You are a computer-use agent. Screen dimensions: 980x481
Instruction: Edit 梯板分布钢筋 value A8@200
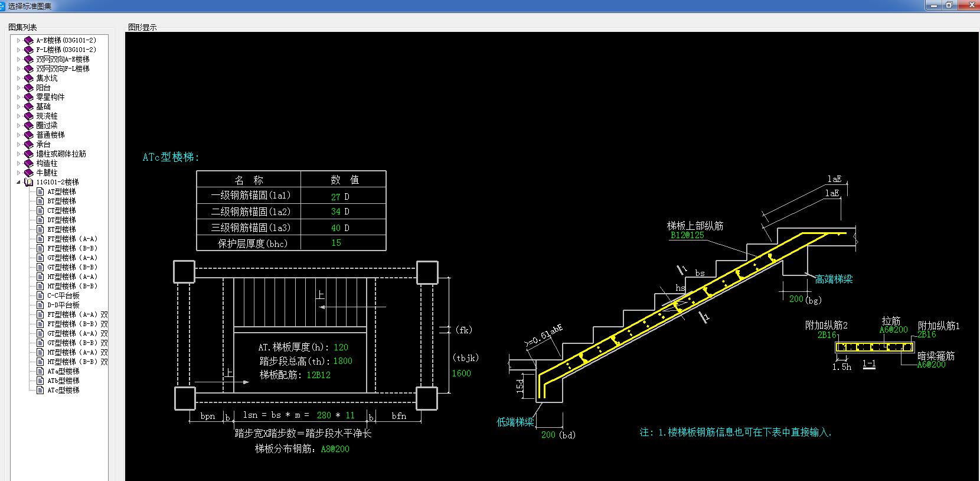(x=335, y=449)
